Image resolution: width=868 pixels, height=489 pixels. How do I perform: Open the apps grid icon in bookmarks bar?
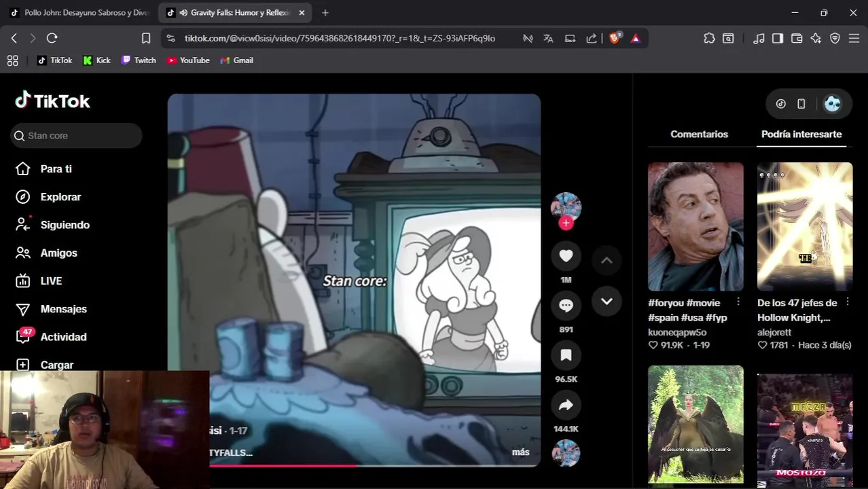point(12,60)
